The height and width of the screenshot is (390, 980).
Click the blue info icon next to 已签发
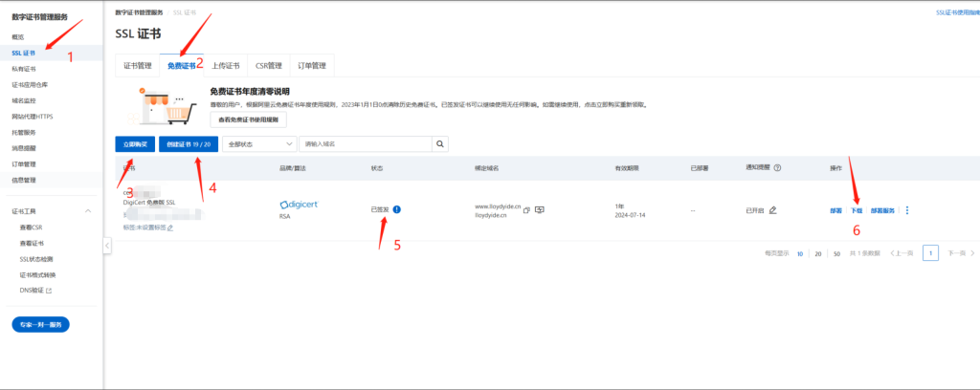tap(396, 209)
